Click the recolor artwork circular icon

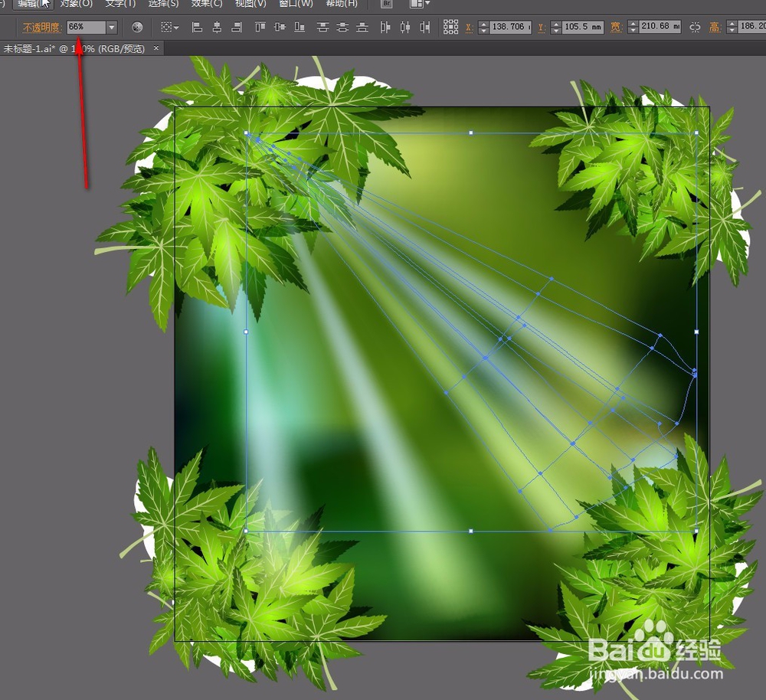[x=137, y=27]
